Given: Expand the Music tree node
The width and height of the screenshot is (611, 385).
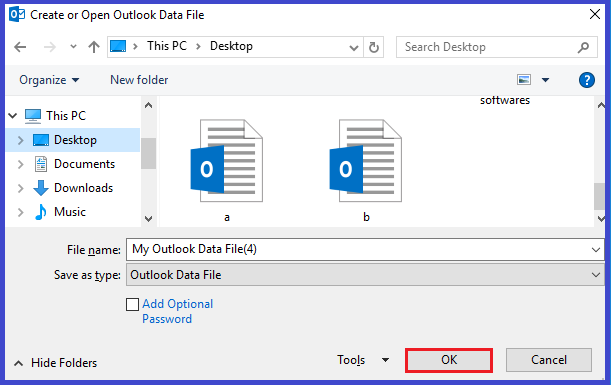Looking at the screenshot, I should click(x=21, y=212).
